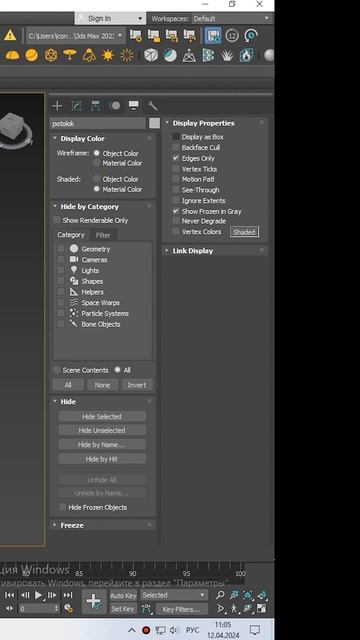Open the Motion command panel tab
Screen dimensions: 360x640
pos(115,106)
